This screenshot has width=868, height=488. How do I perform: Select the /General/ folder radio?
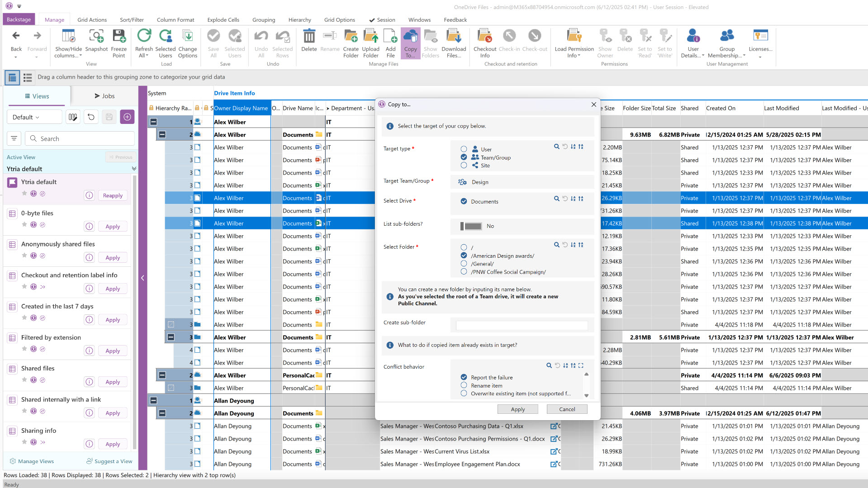pyautogui.click(x=464, y=263)
